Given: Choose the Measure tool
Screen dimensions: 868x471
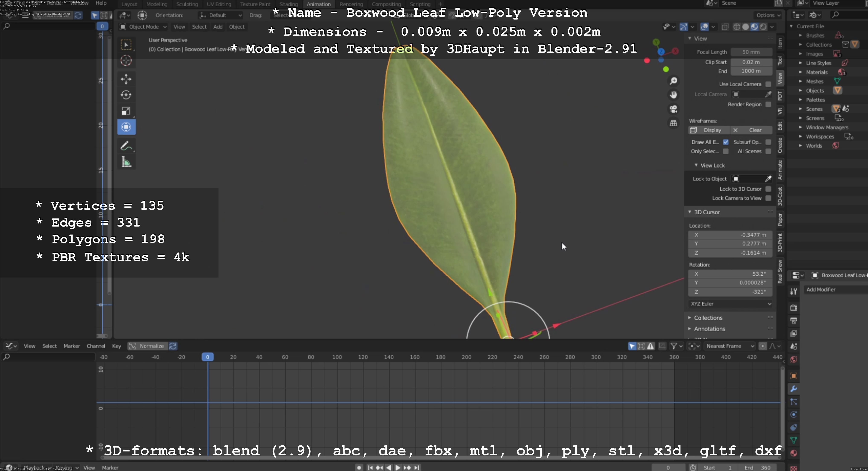Looking at the screenshot, I should pyautogui.click(x=126, y=162).
